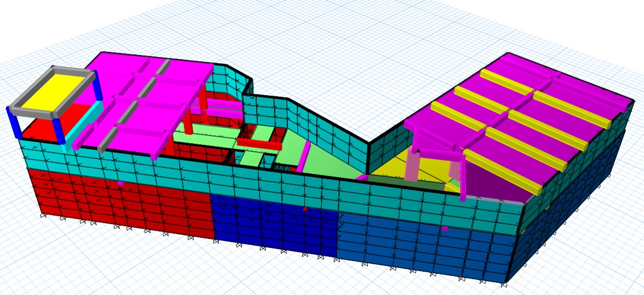
Task: Select the tall red column under left roof
Action: coord(203,103)
